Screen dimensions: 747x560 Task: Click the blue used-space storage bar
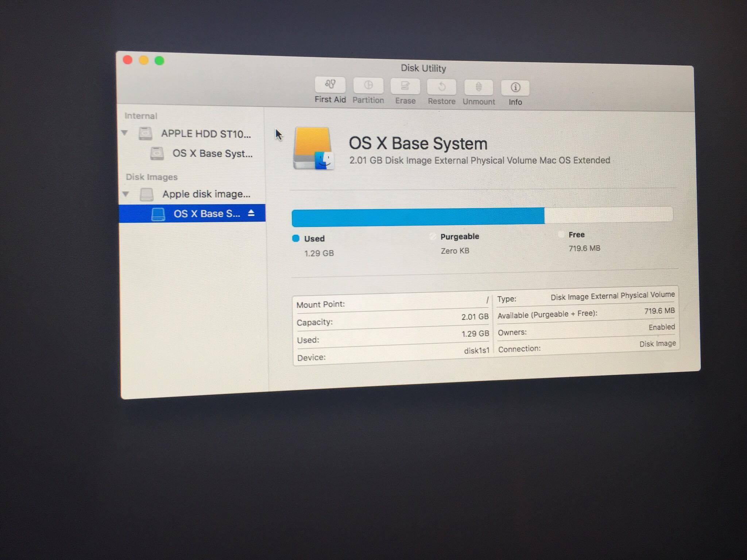[x=418, y=217]
